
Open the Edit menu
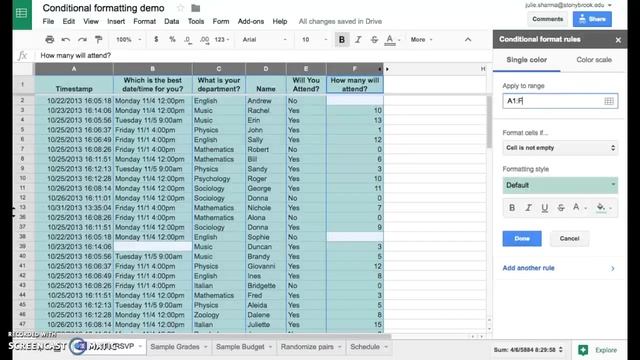(69, 21)
